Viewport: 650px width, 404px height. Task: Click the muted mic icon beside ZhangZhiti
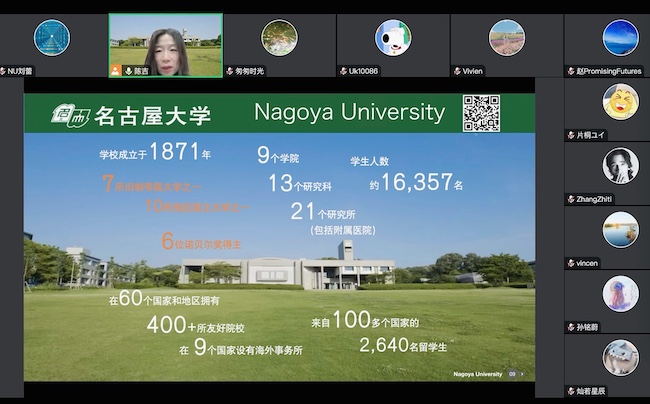pos(571,199)
